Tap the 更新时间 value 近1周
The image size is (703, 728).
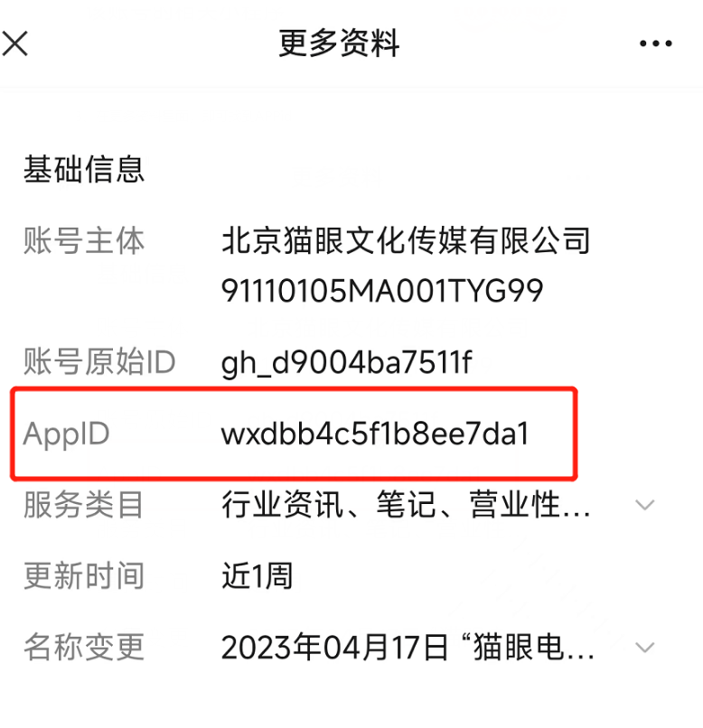(x=257, y=575)
